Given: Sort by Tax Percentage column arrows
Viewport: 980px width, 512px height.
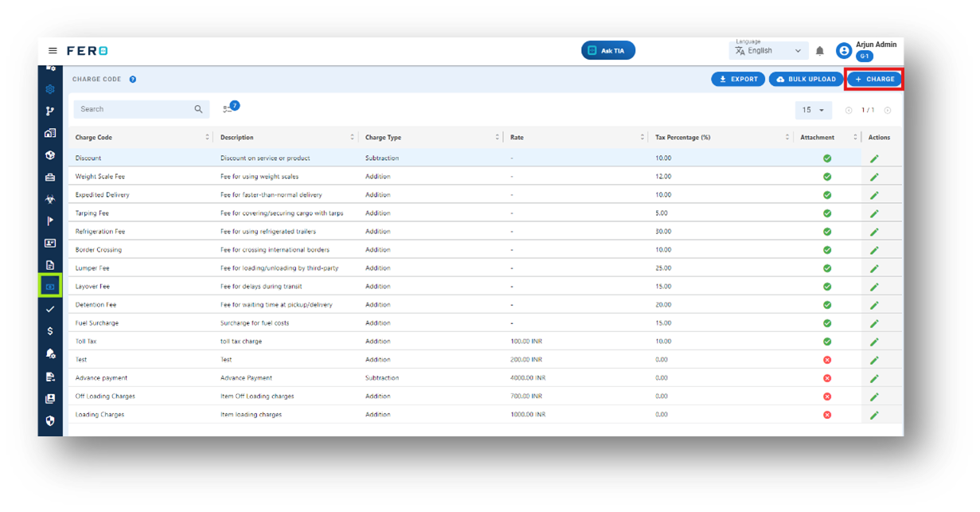Looking at the screenshot, I should [x=787, y=137].
